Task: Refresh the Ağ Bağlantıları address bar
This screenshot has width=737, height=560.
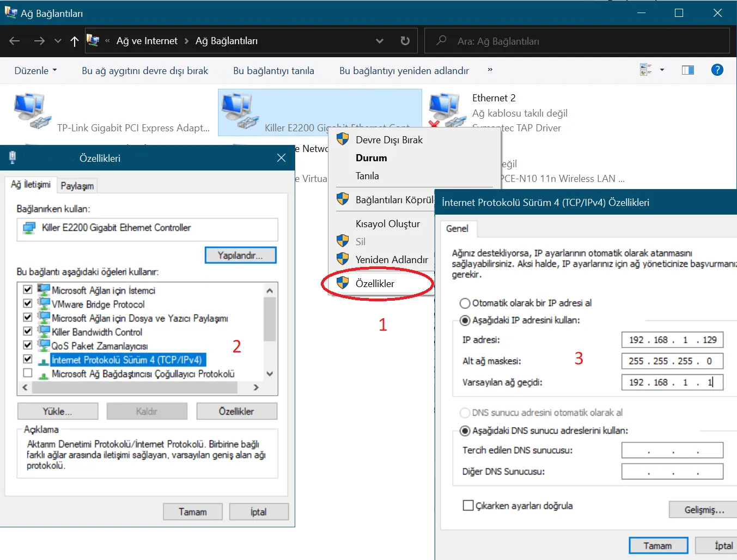Action: point(405,41)
